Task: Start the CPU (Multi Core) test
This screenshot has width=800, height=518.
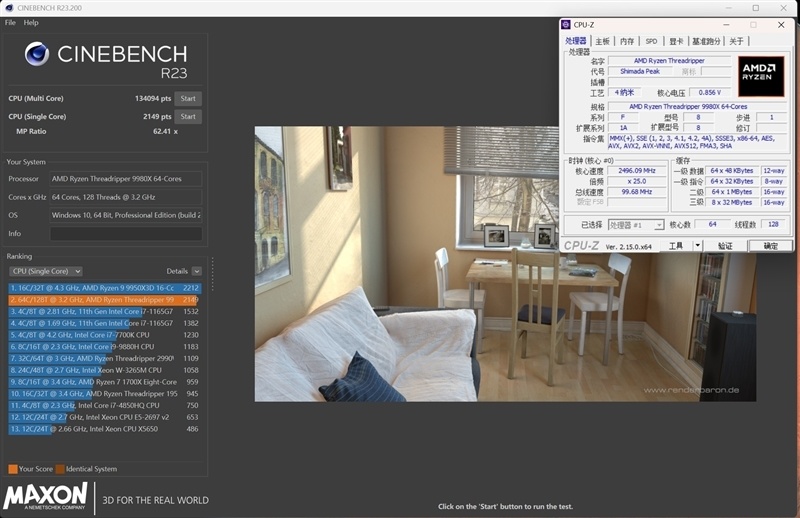Action: [x=187, y=98]
